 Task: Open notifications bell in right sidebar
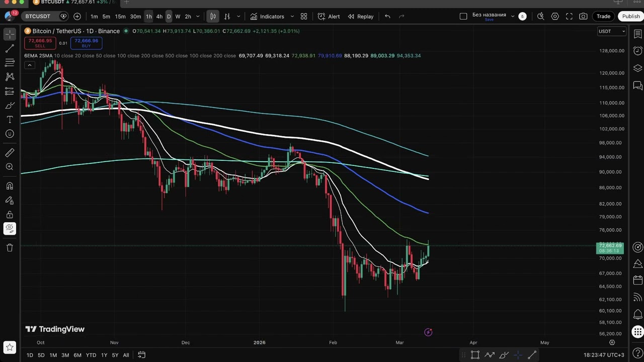pos(638,315)
